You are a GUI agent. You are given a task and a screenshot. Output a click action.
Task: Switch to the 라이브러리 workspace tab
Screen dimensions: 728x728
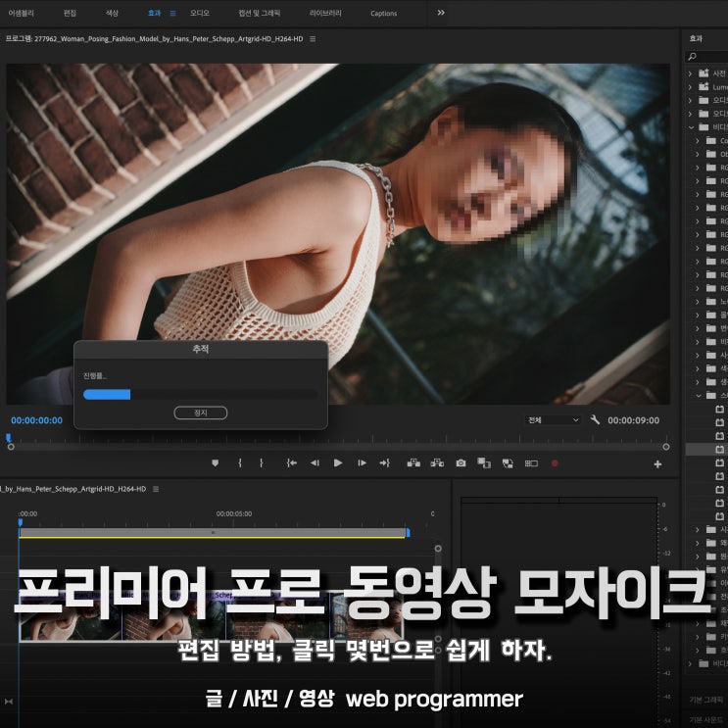325,13
